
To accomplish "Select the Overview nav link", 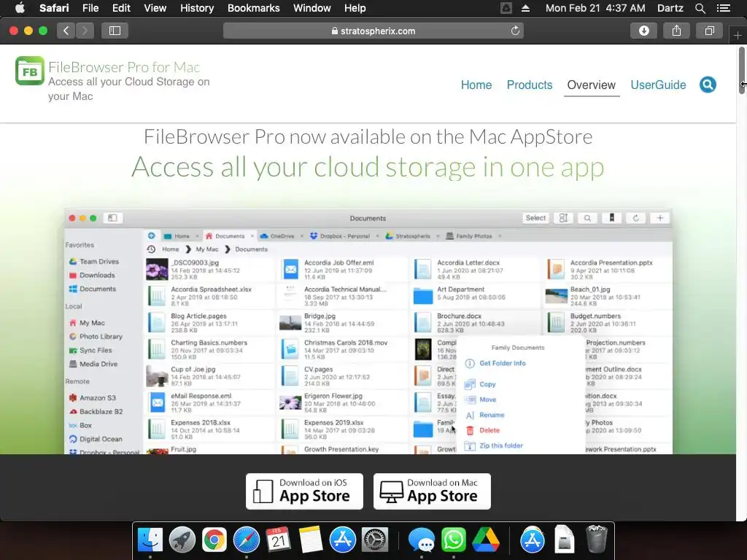I will (591, 85).
